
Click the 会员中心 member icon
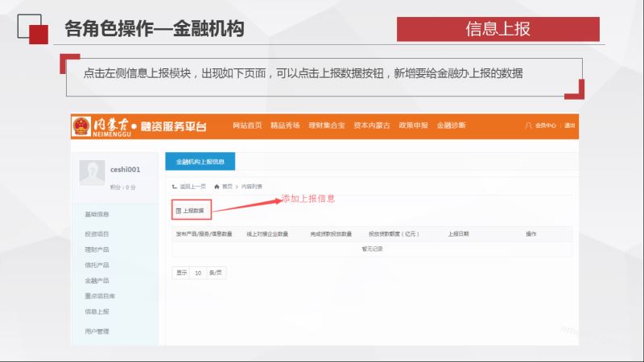tap(529, 125)
